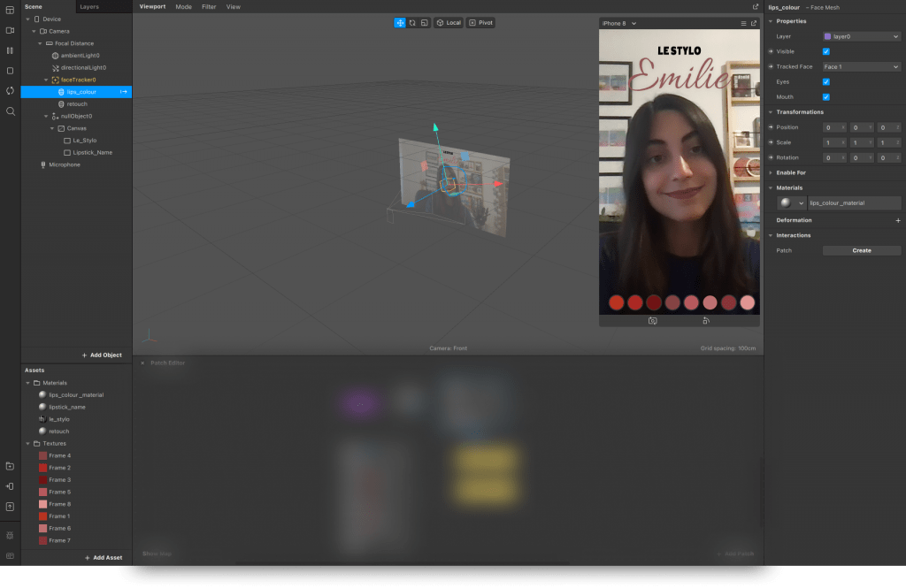Select the Frame 3 texture swatch
The image size is (906, 588).
[x=42, y=480]
